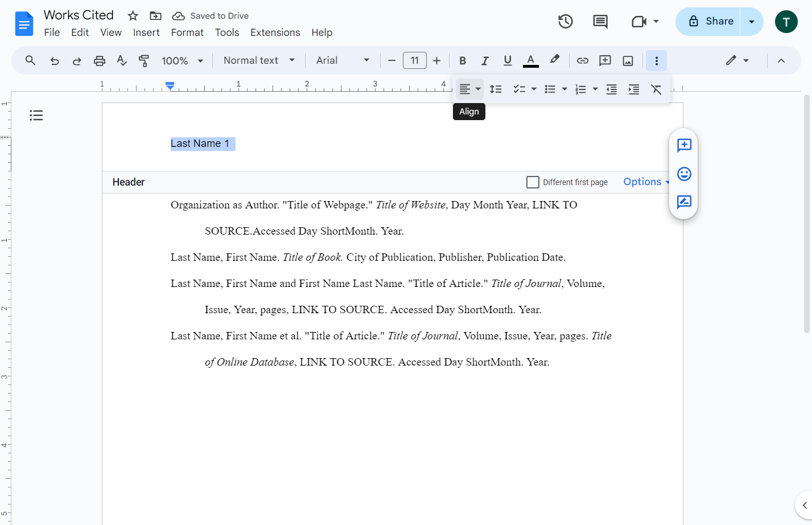The height and width of the screenshot is (525, 812).
Task: Star the Works Cited document
Action: [133, 15]
